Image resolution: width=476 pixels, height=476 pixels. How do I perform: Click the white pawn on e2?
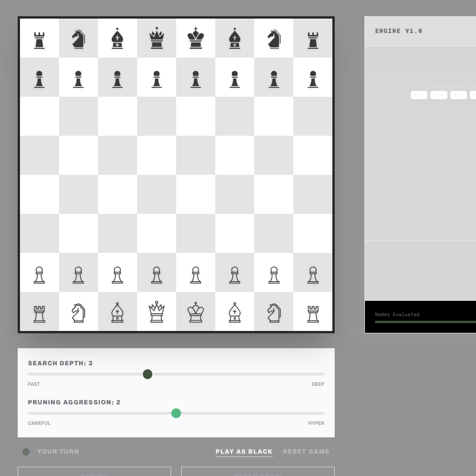coord(196,273)
